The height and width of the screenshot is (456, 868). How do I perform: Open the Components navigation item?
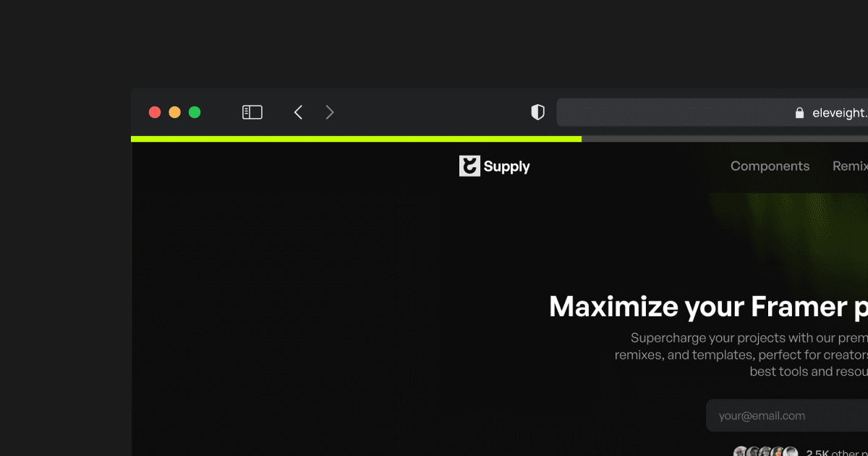[770, 166]
